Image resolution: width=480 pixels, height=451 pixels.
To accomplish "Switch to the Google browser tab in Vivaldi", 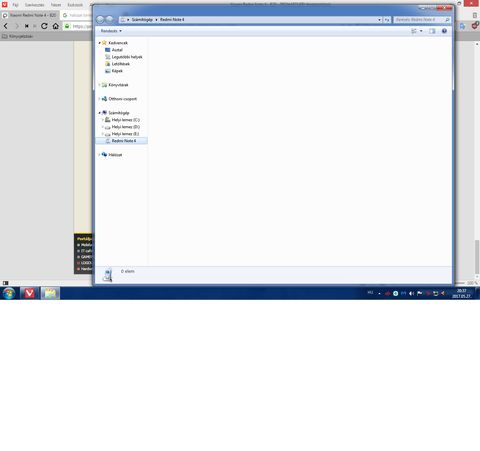I will point(77,15).
